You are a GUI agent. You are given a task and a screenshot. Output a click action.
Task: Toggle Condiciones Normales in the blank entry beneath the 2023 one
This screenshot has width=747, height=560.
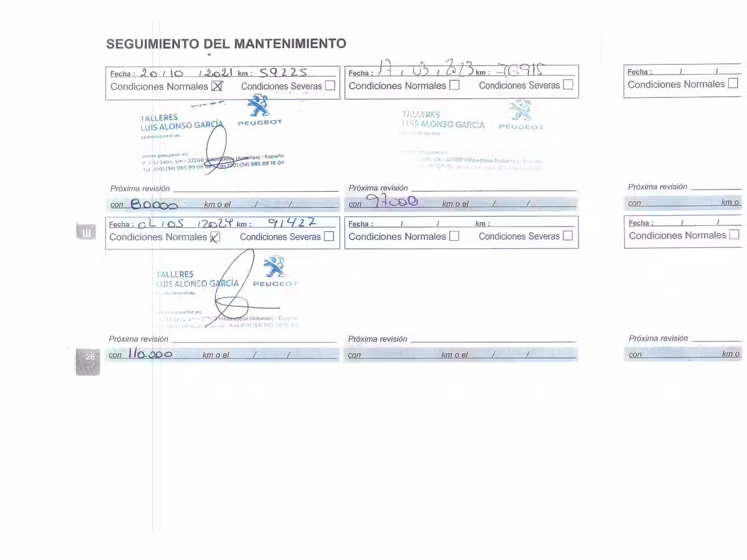coord(454,236)
